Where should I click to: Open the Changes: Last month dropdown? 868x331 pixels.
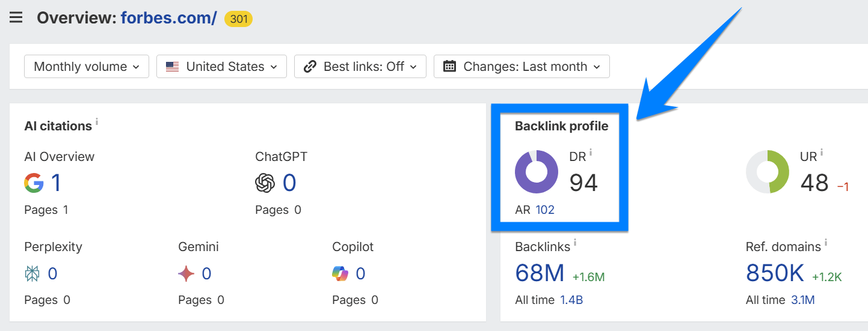click(522, 67)
